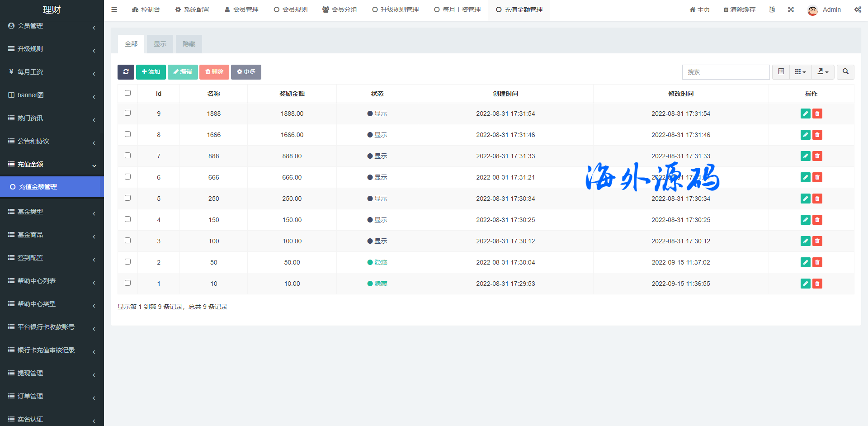Tick the checkbox for row Id 1
This screenshot has height=426, width=868.
[127, 283]
